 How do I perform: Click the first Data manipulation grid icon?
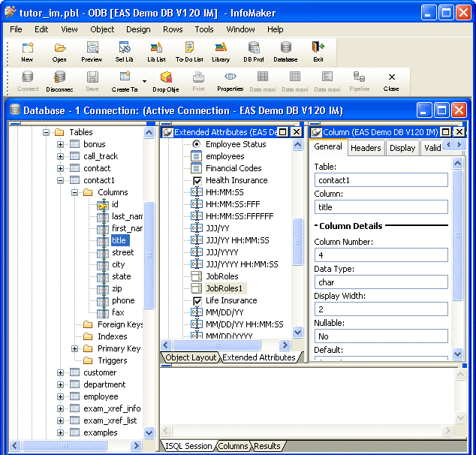263,81
